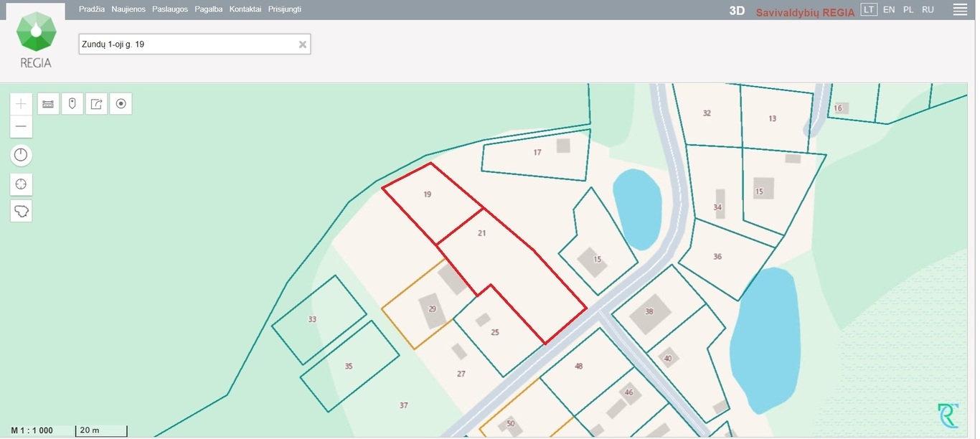Switch language to PL
Viewport: 980px width, 439px height.
(x=908, y=9)
